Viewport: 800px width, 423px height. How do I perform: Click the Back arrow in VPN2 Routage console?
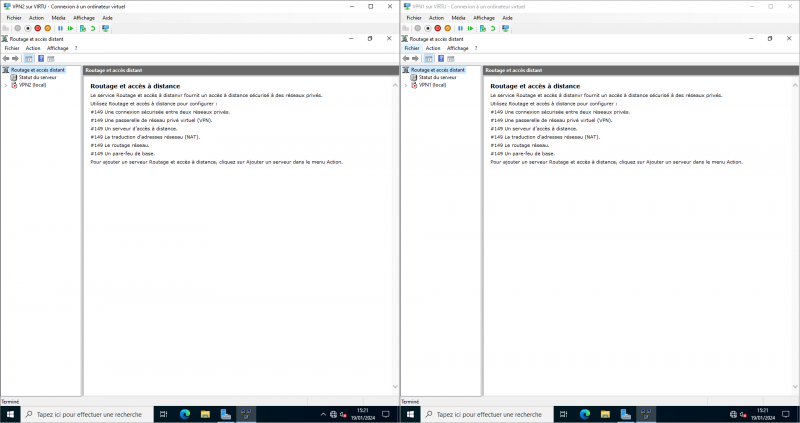click(6, 59)
